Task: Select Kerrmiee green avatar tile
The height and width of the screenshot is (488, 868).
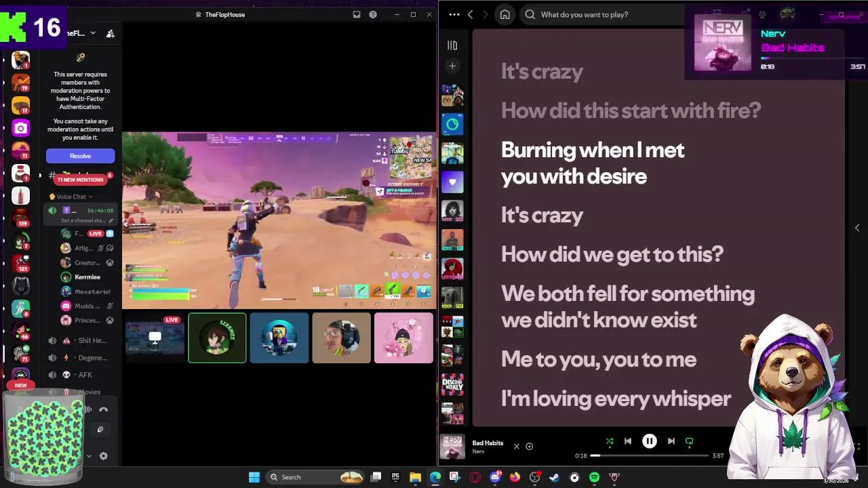Action: pyautogui.click(x=217, y=338)
